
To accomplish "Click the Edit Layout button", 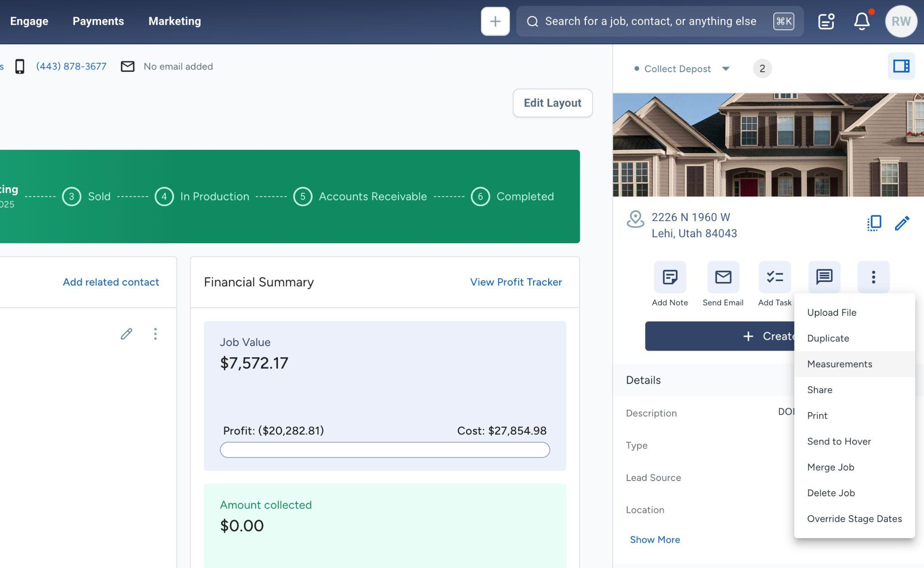I will click(552, 103).
